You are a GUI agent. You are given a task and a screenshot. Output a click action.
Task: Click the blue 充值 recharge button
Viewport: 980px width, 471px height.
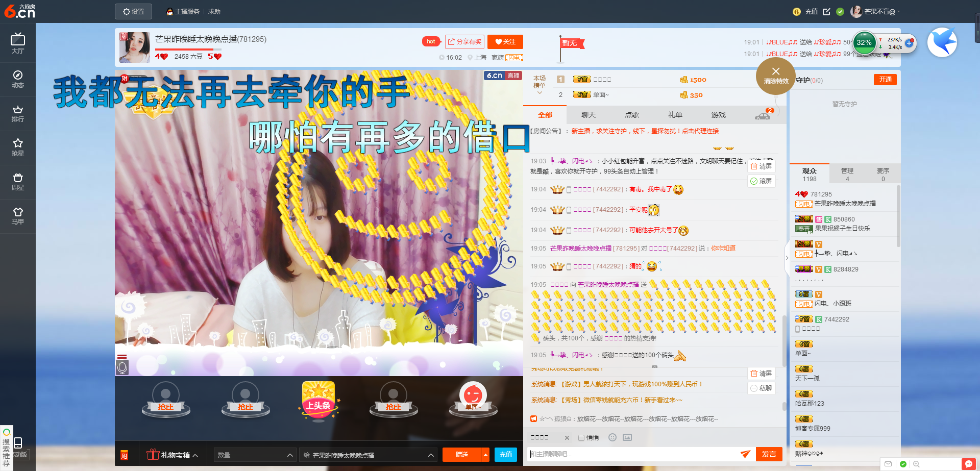(505, 455)
